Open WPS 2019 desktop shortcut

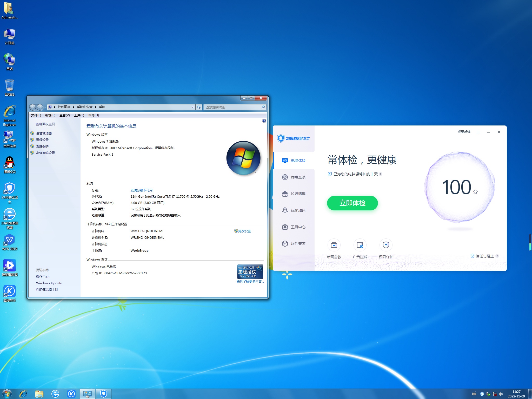(x=10, y=242)
